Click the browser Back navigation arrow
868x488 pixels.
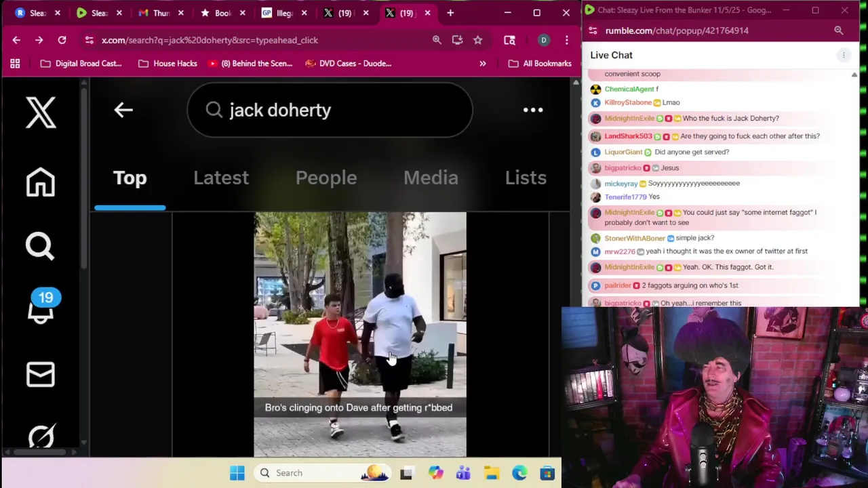pyautogui.click(x=16, y=40)
